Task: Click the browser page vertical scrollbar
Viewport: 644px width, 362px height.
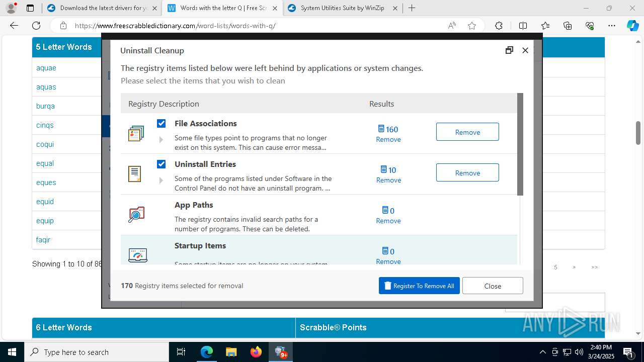Action: (x=638, y=133)
